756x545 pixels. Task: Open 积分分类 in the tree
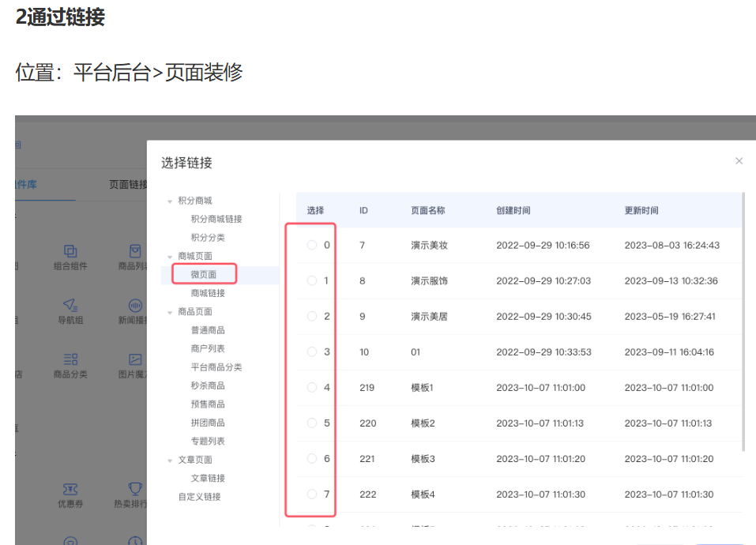coord(208,238)
